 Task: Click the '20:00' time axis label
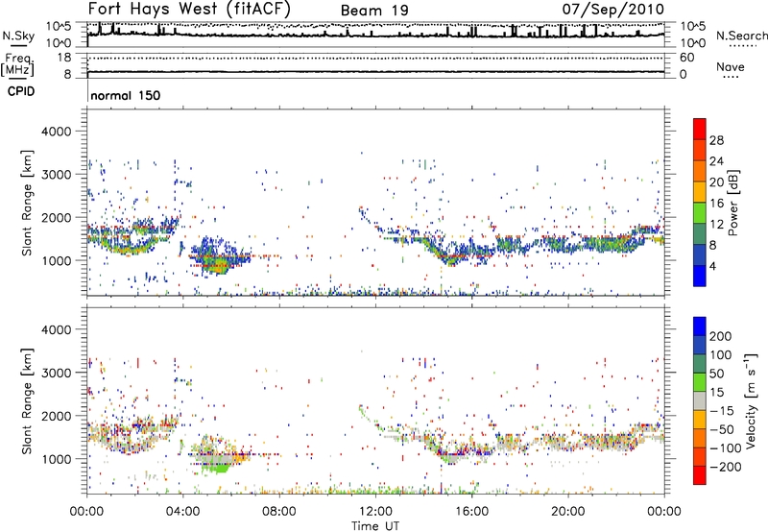pyautogui.click(x=568, y=512)
